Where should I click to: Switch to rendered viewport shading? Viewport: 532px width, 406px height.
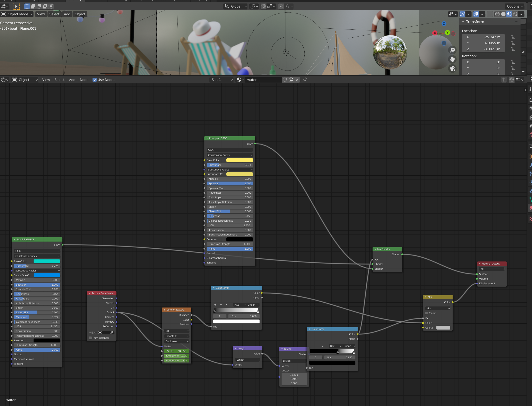point(515,14)
